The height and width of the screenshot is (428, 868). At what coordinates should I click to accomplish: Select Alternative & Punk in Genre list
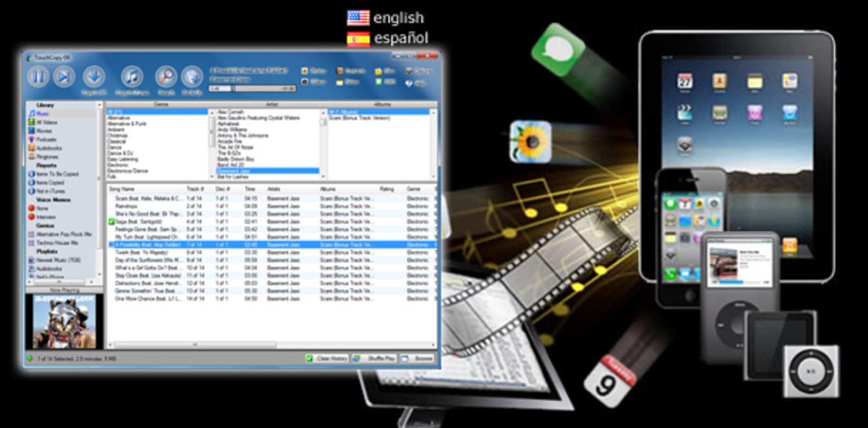[127, 124]
